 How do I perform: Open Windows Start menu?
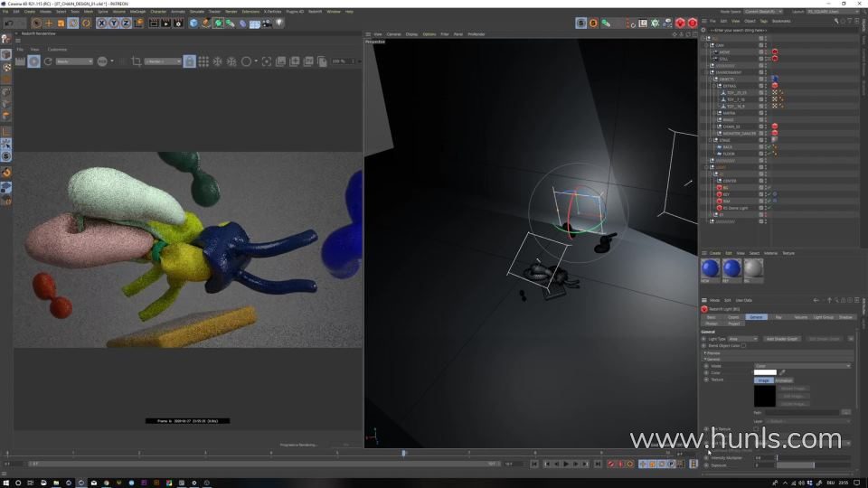(x=6, y=483)
